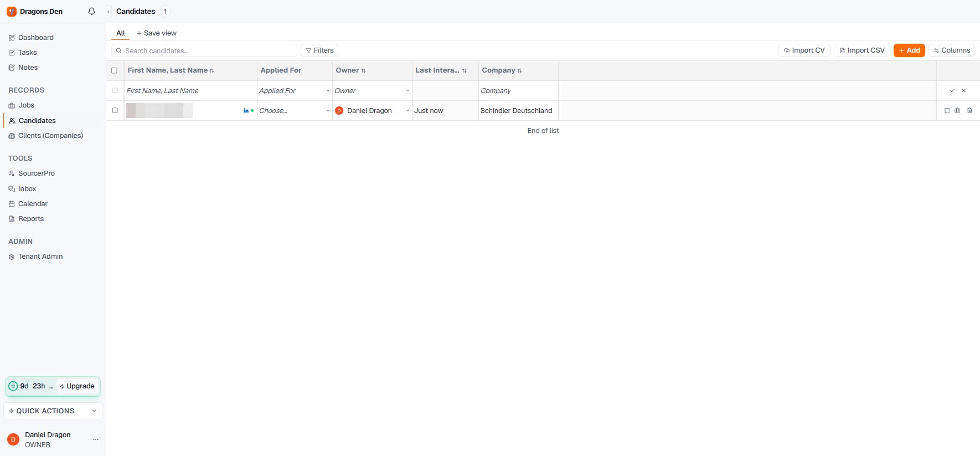This screenshot has height=456, width=980.
Task: Confirm new row with checkmark icon
Action: pos(952,90)
